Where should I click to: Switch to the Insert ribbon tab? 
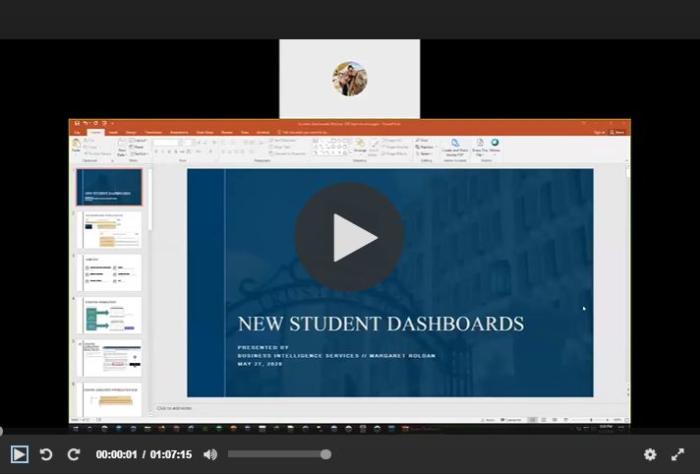pyautogui.click(x=113, y=133)
